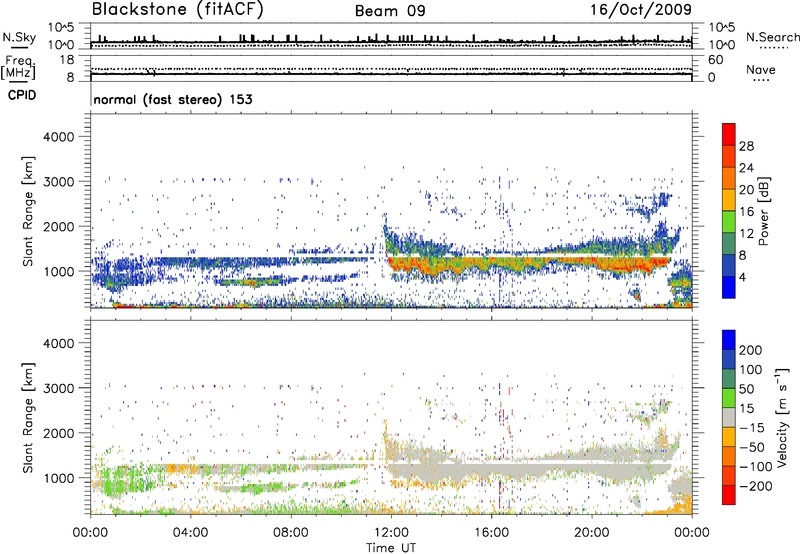Click the "200" label on Velocity colorbar
Viewport: 800px width, 554px height.
(751, 350)
